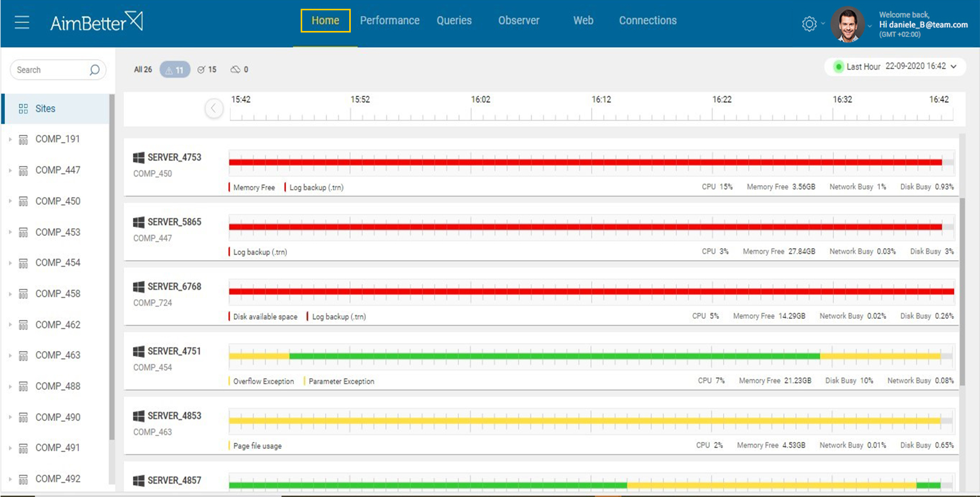Switch to the Performance tab
The image size is (980, 497).
coord(390,20)
